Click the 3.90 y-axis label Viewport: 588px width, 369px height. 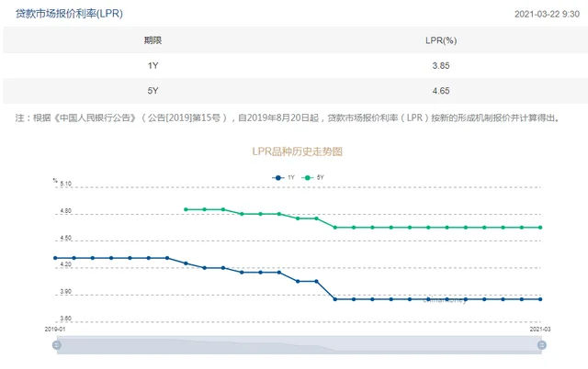tap(65, 292)
